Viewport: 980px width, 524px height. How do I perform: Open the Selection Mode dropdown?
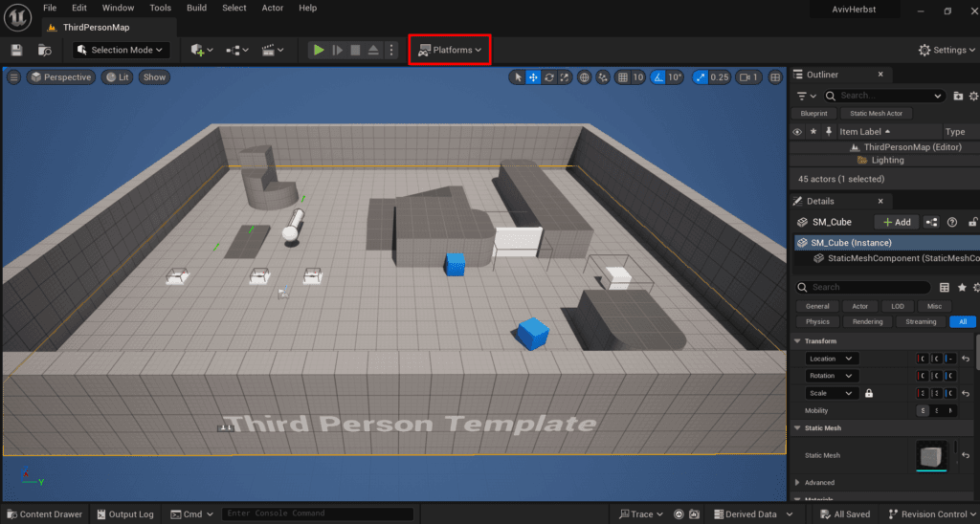tap(122, 50)
